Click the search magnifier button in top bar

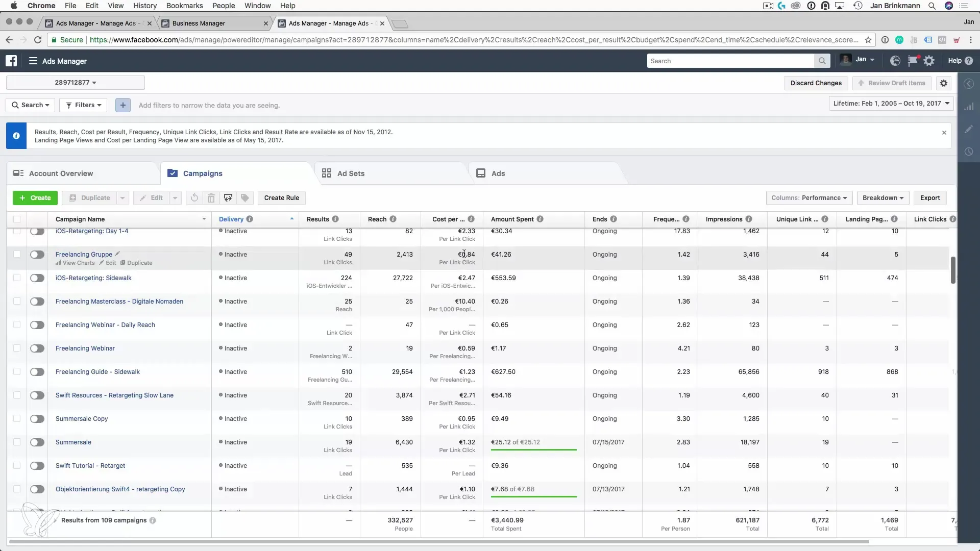click(822, 61)
